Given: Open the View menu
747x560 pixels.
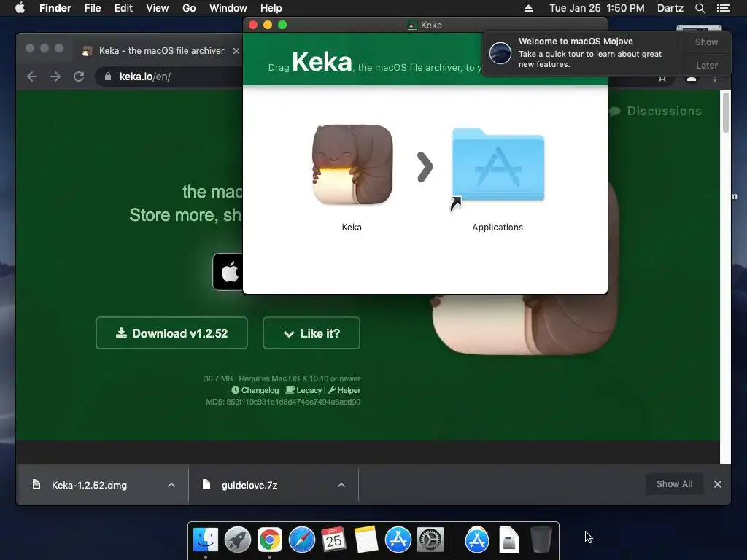Looking at the screenshot, I should [x=158, y=8].
